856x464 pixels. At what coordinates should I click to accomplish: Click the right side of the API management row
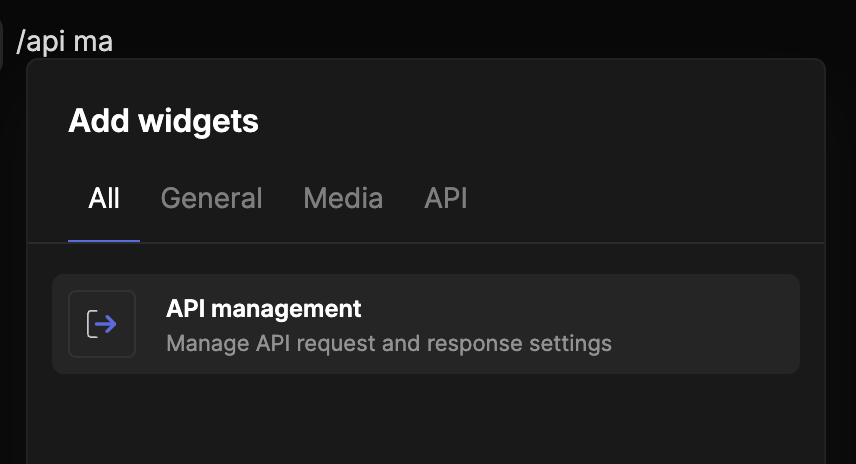(x=710, y=324)
